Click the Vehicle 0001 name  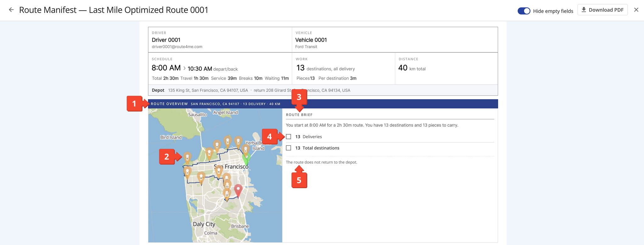311,40
